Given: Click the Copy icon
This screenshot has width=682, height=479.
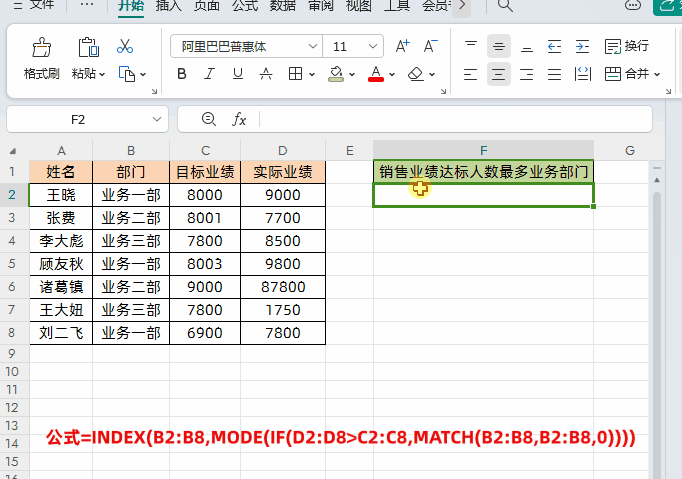Looking at the screenshot, I should click(x=127, y=74).
